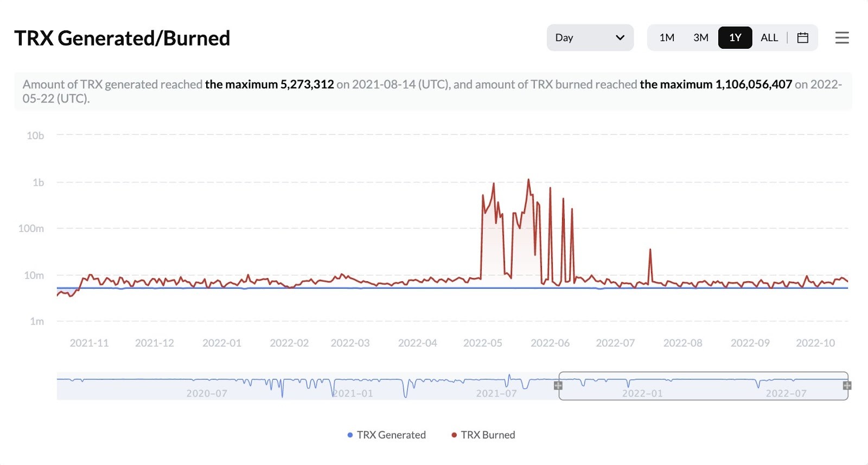Select the 1M time range
Image resolution: width=868 pixels, height=465 pixels.
(x=667, y=37)
